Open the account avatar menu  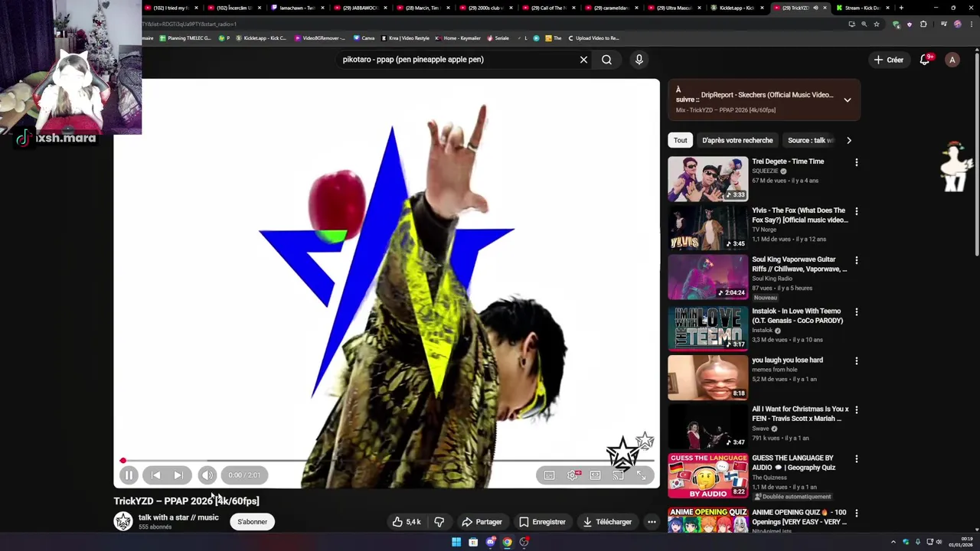pos(952,60)
